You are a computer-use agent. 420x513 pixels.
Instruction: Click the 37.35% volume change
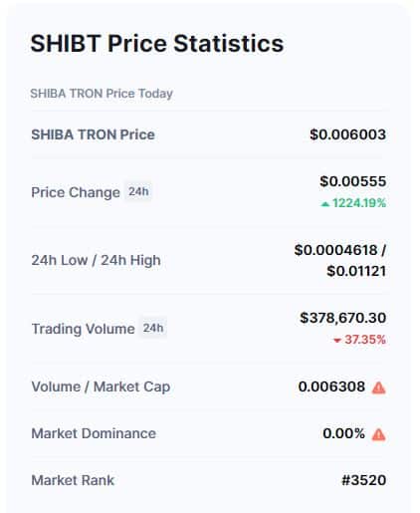point(365,340)
